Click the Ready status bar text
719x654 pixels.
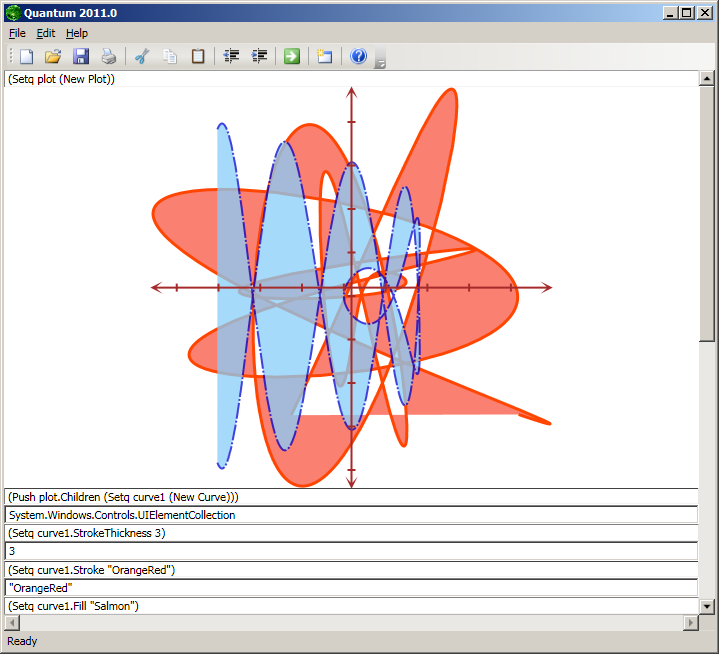(22, 641)
